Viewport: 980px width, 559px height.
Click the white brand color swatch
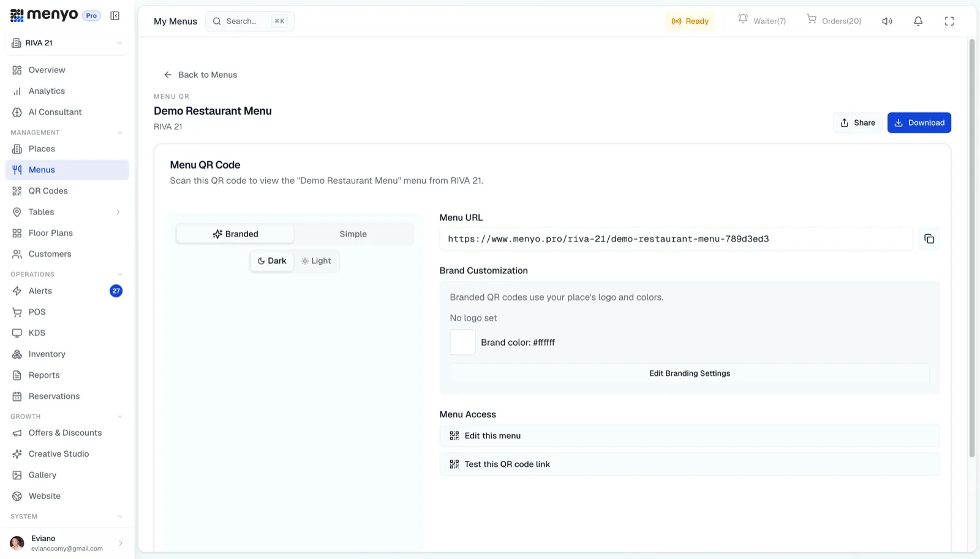[x=462, y=343]
